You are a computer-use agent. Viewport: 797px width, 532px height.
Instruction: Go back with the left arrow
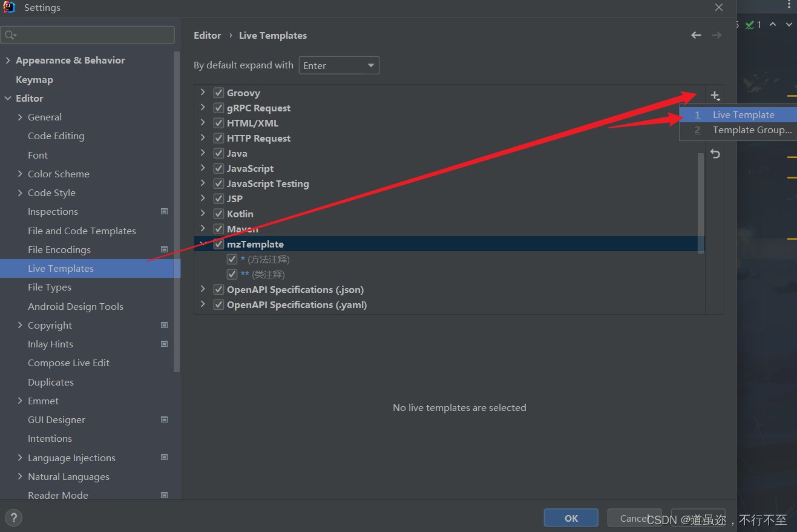[696, 35]
